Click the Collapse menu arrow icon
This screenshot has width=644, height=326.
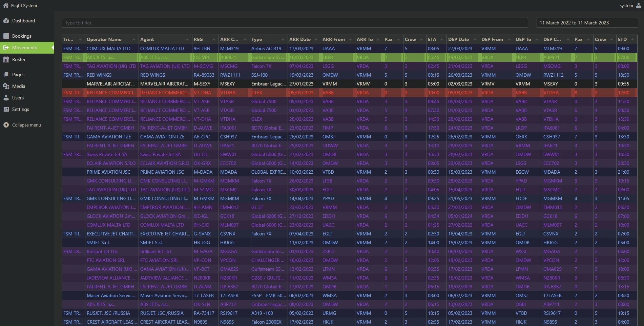[6, 125]
